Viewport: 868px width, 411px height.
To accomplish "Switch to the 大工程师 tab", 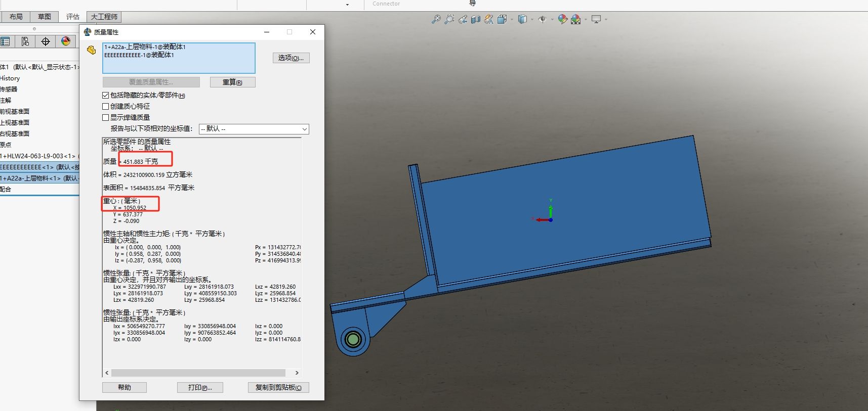I will (104, 17).
